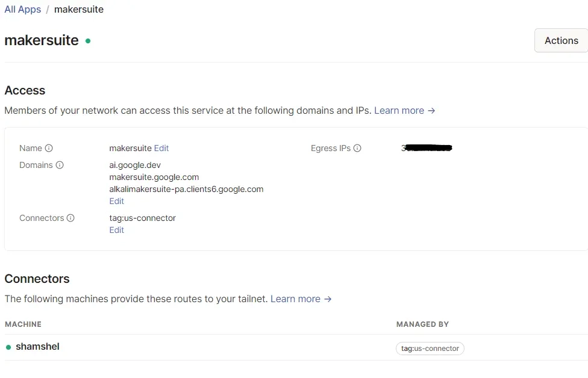The width and height of the screenshot is (588, 378).
Task: Edit the domains list
Action: pyautogui.click(x=116, y=201)
